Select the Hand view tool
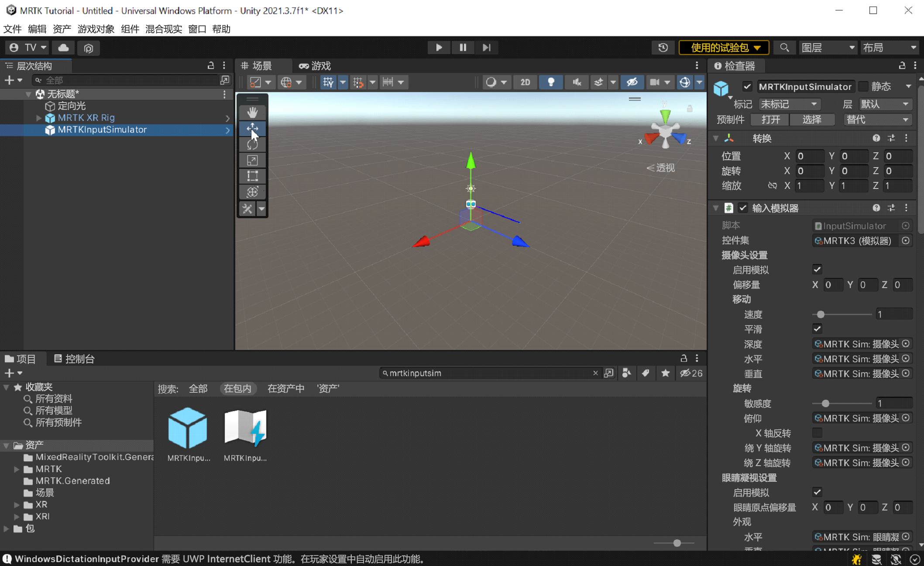Image resolution: width=924 pixels, height=566 pixels. click(252, 113)
